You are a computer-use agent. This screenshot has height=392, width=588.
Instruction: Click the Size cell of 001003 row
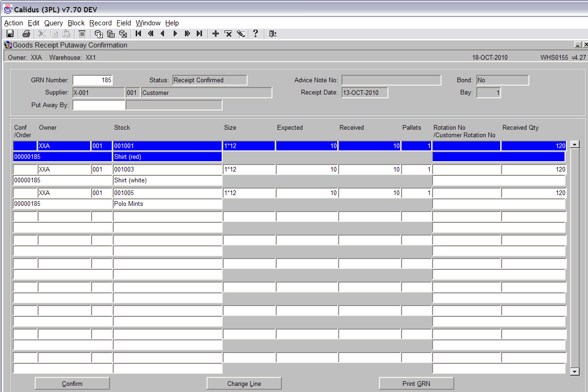coord(249,169)
